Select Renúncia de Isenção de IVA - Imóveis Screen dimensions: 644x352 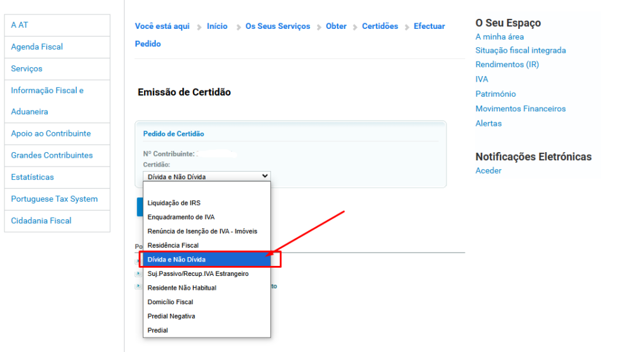tap(202, 231)
